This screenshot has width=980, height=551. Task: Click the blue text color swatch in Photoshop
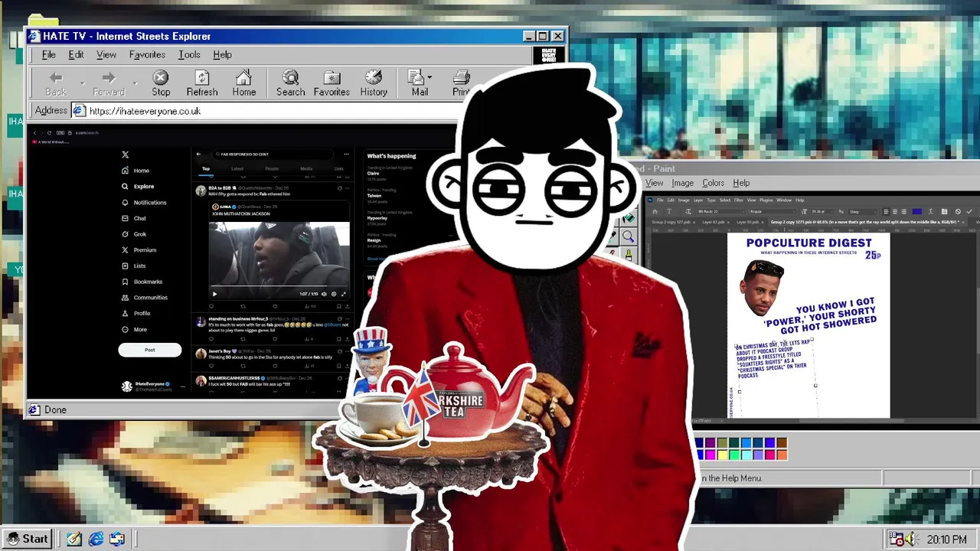917,211
